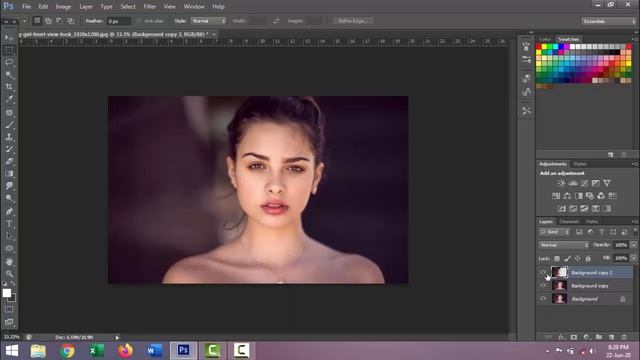
Task: Switch to the Styles tab
Action: coord(580,164)
